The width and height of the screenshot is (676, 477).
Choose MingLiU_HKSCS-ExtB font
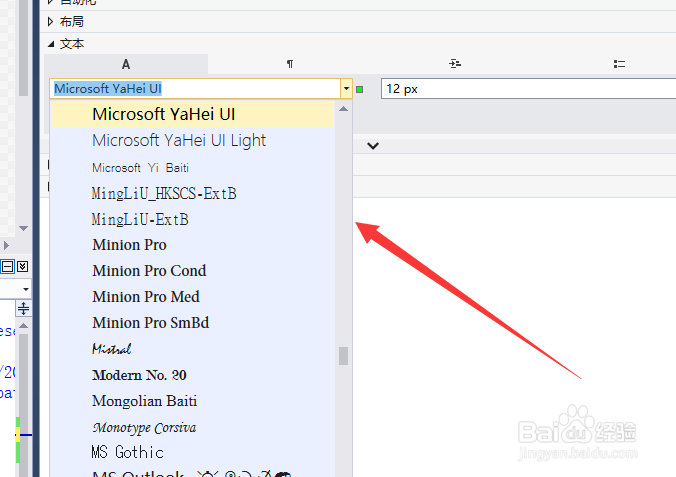pyautogui.click(x=193, y=193)
